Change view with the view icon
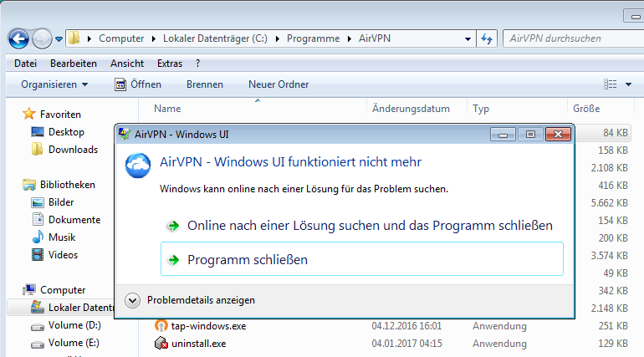Image resolution: width=644 pixels, height=357 pixels. 610,84
